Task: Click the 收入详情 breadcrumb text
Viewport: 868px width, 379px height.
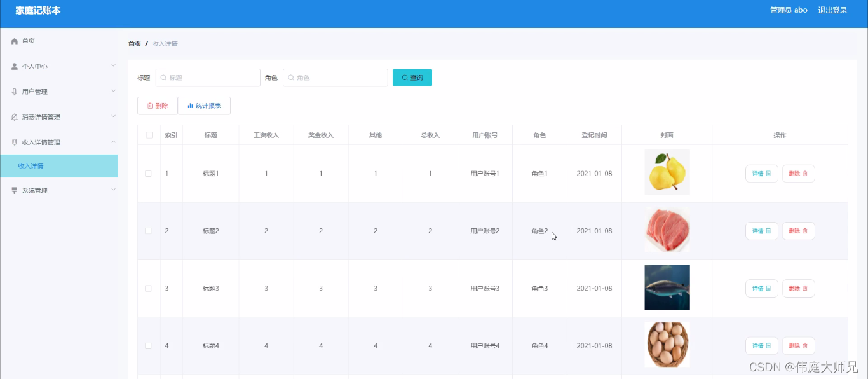Action: click(165, 44)
